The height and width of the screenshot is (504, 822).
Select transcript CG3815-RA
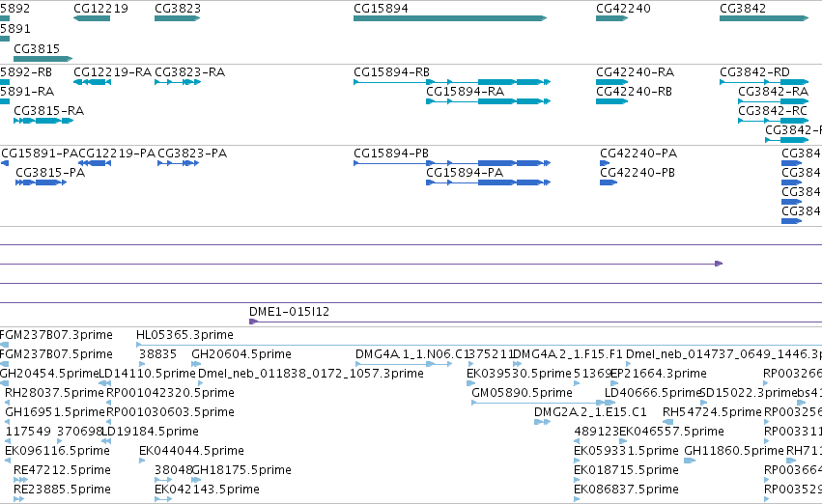pyautogui.click(x=48, y=111)
